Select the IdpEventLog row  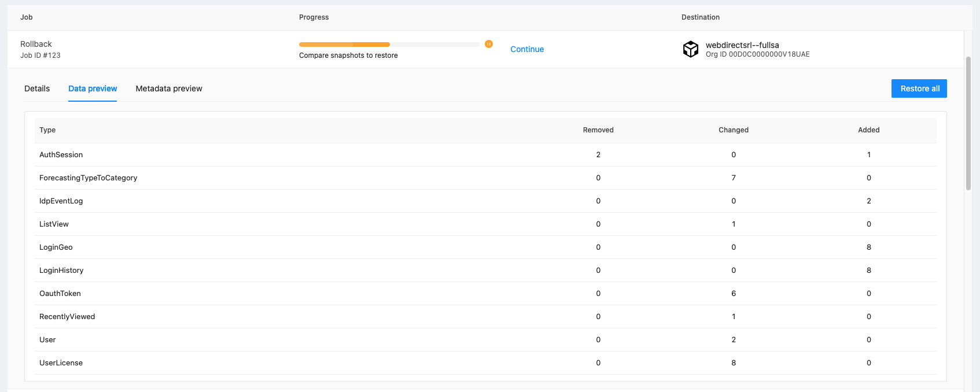[61, 201]
